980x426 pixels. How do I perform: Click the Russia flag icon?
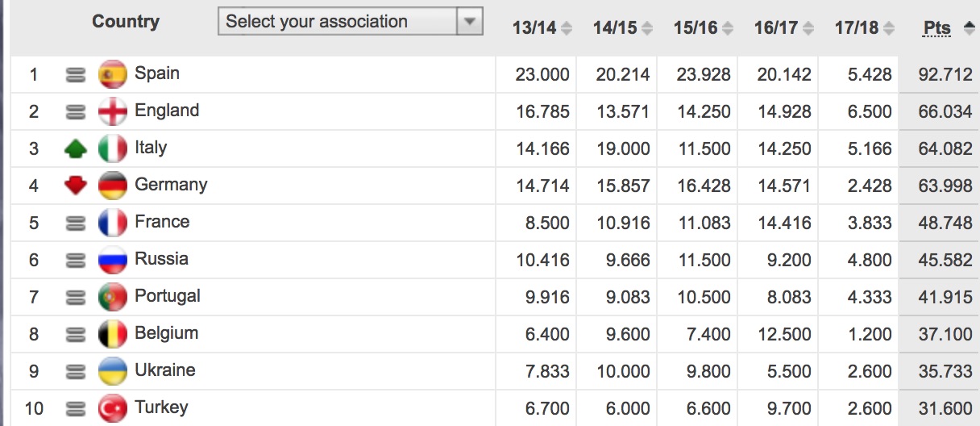pyautogui.click(x=113, y=261)
